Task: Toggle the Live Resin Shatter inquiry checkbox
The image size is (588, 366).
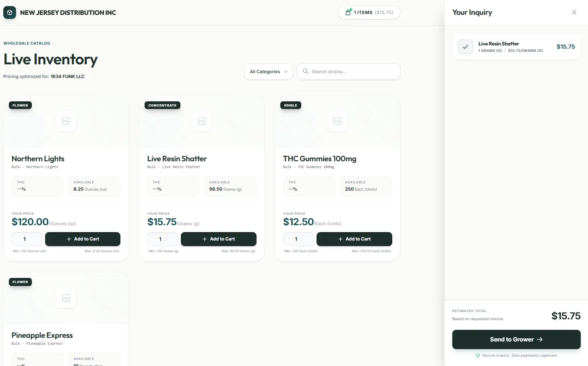Action: (466, 47)
